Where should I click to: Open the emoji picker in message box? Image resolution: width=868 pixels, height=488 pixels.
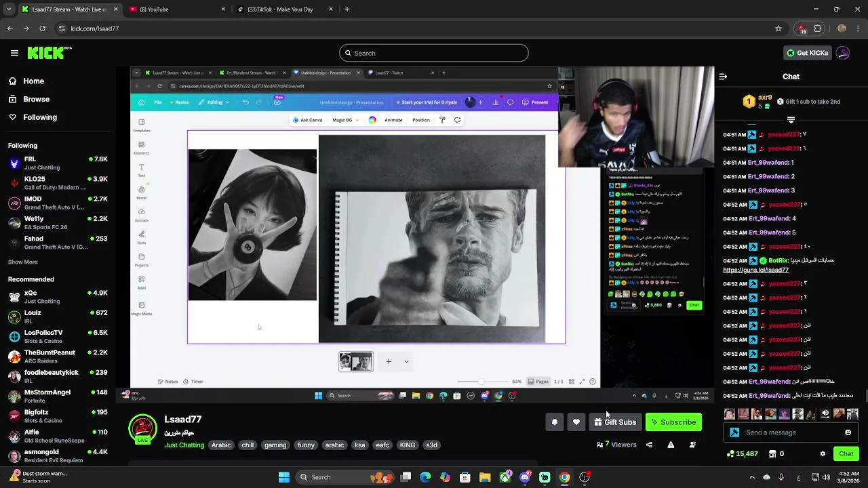click(x=848, y=432)
